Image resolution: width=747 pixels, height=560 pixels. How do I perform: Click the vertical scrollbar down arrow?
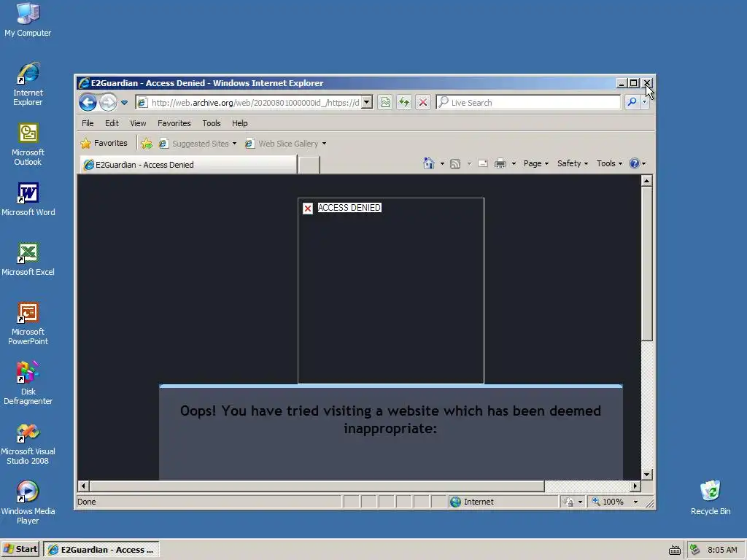[x=646, y=474]
